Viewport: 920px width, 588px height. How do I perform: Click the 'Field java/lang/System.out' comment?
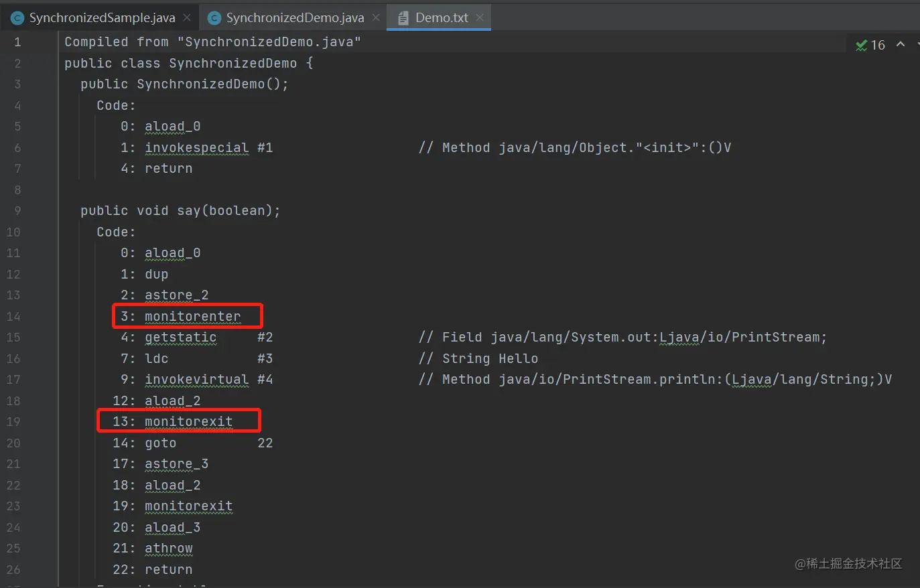622,338
